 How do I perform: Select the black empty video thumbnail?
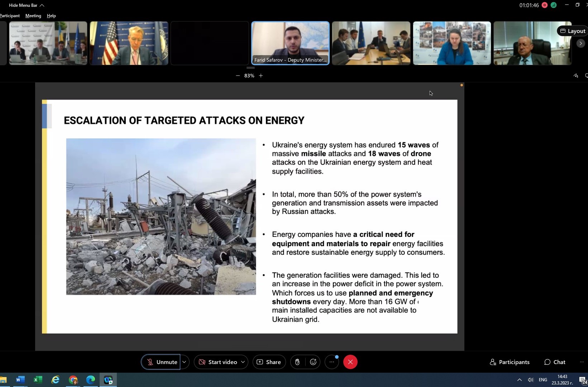point(210,43)
